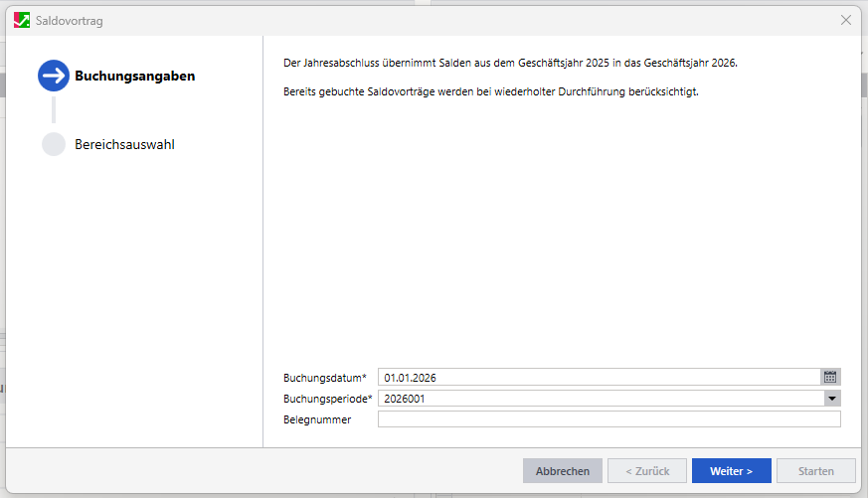
Task: Expand the Buchungsperiode dropdown arrow
Action: coord(831,399)
